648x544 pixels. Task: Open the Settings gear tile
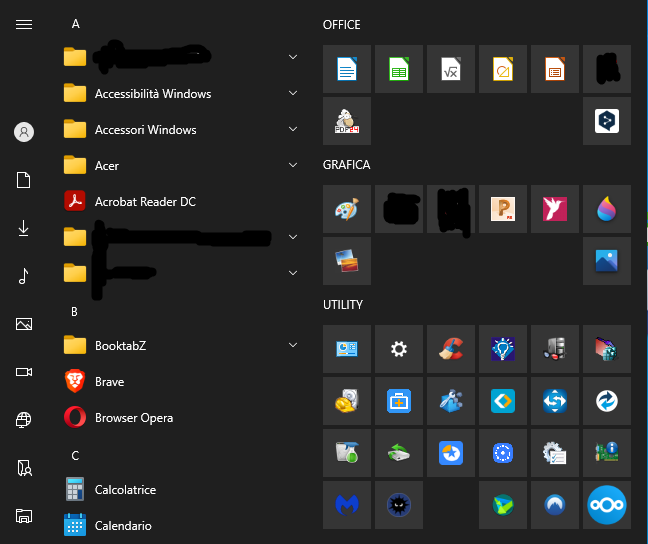click(399, 349)
